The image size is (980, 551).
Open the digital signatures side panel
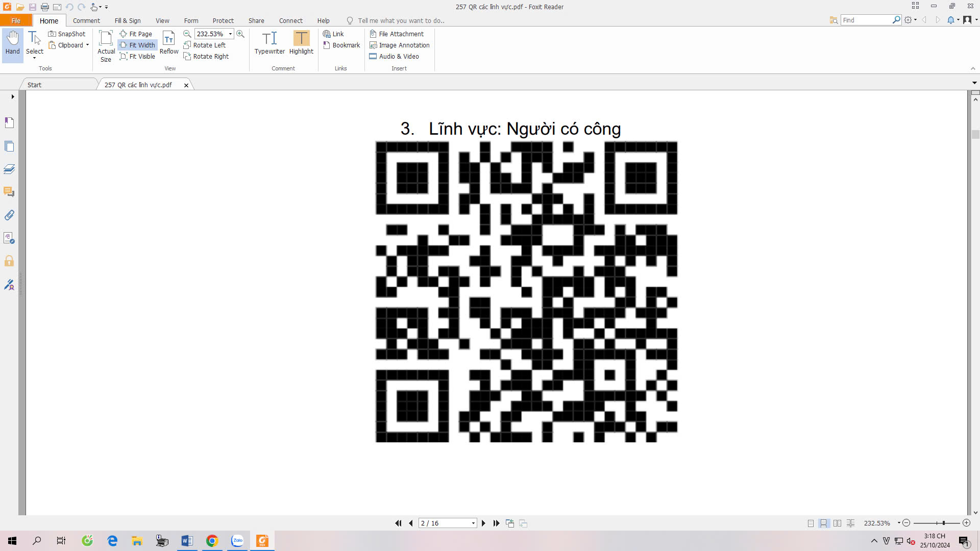[x=9, y=284]
